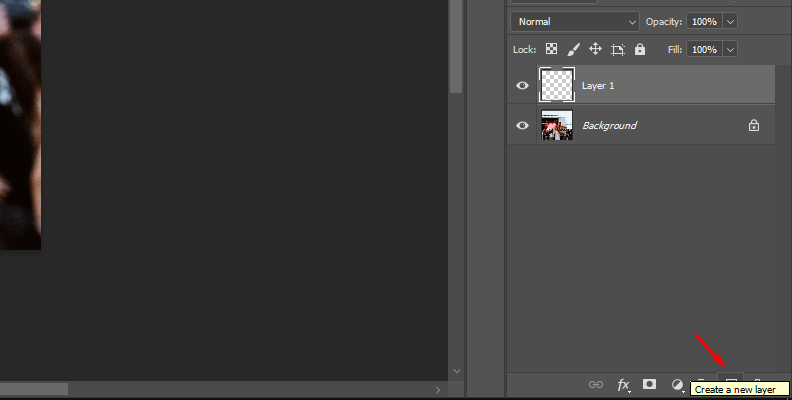Lock image pixels with brush icon
Viewport: 792px width, 400px height.
tap(573, 49)
